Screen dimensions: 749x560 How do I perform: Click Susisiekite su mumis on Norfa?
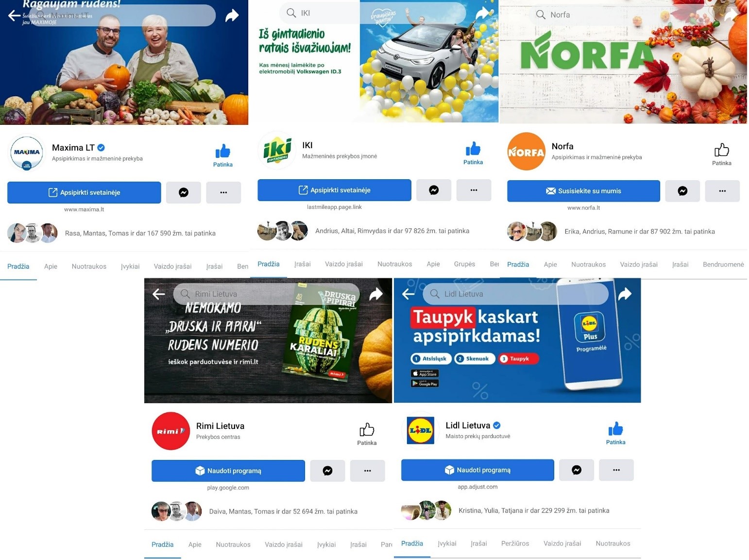click(x=583, y=191)
